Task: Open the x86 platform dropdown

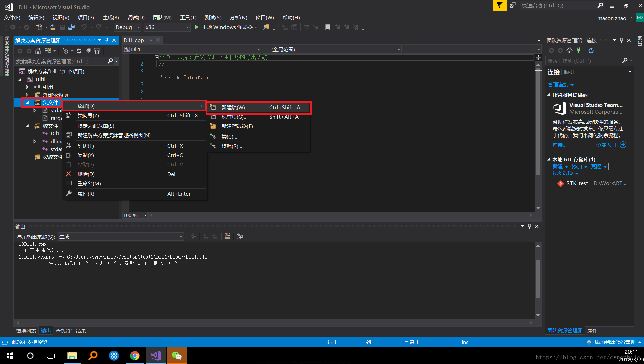Action: click(167, 27)
